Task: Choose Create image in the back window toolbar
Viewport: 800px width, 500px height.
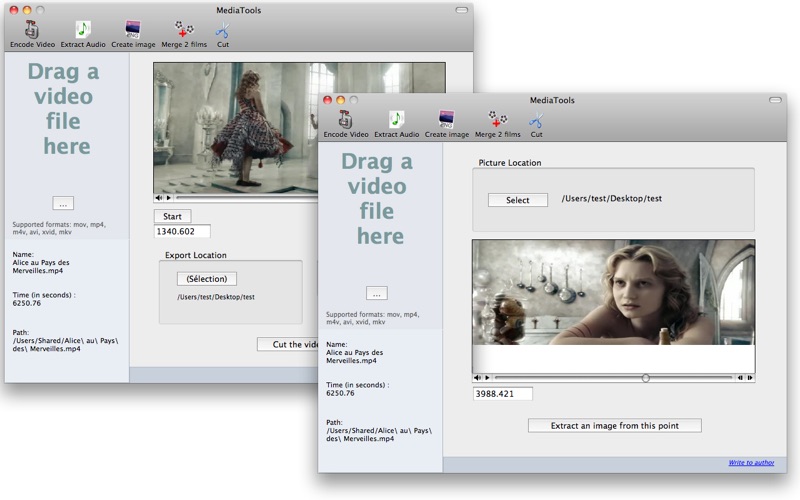Action: (x=133, y=34)
